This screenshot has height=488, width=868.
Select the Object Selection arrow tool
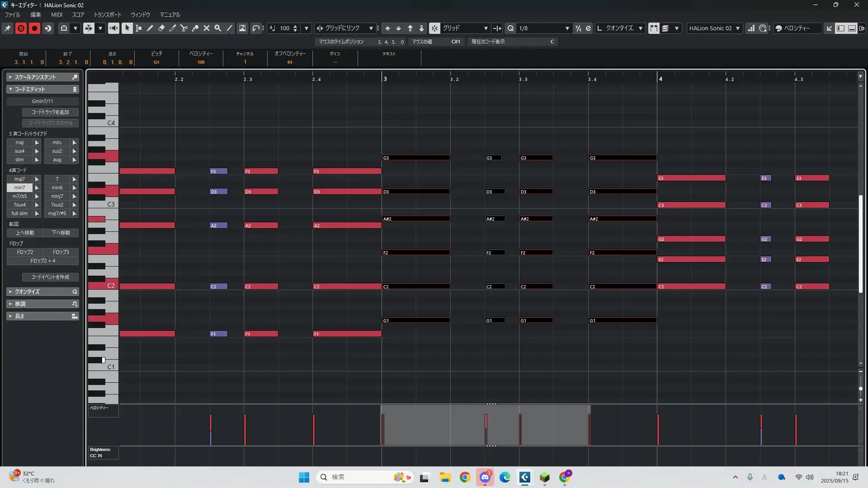127,28
